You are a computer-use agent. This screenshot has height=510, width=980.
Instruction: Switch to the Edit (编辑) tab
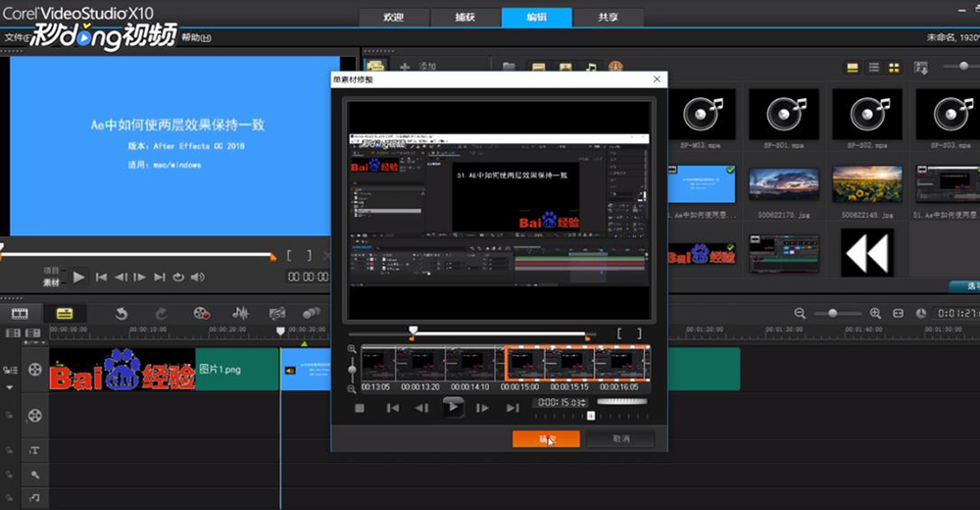536,17
